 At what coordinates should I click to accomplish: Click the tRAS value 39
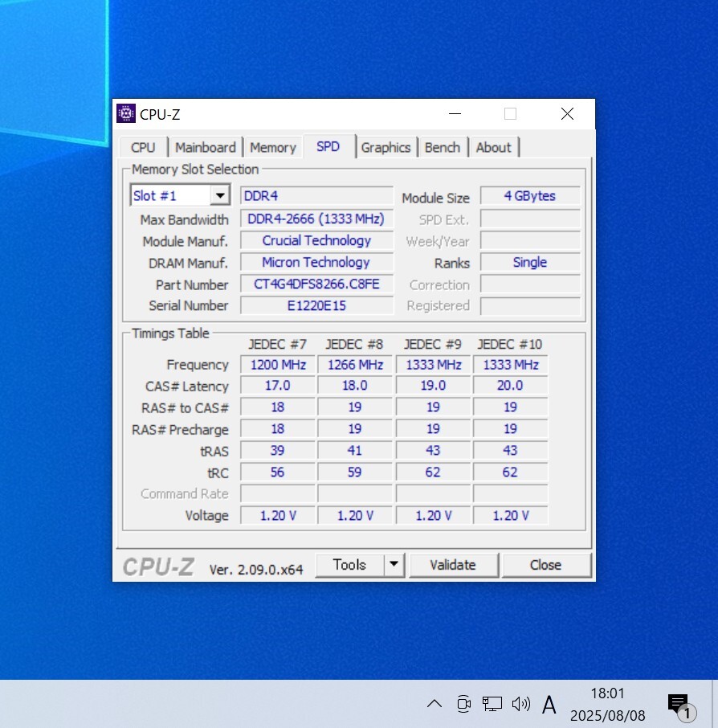(x=278, y=451)
